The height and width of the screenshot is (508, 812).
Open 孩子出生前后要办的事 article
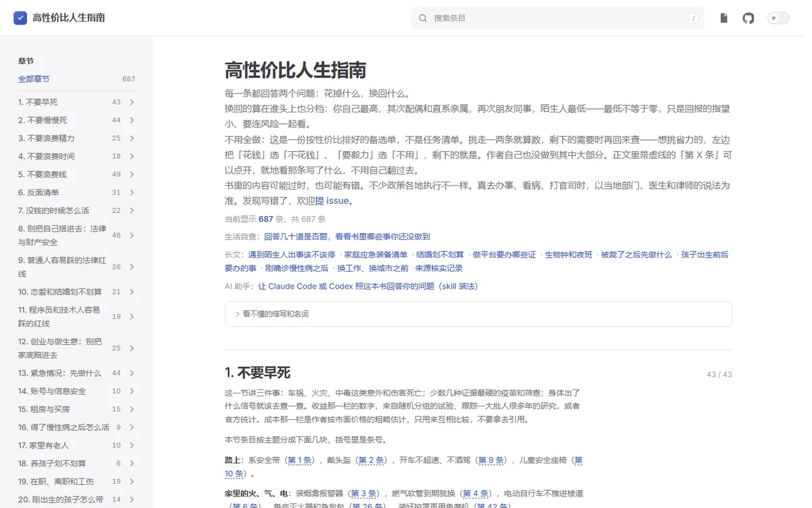[476, 261]
